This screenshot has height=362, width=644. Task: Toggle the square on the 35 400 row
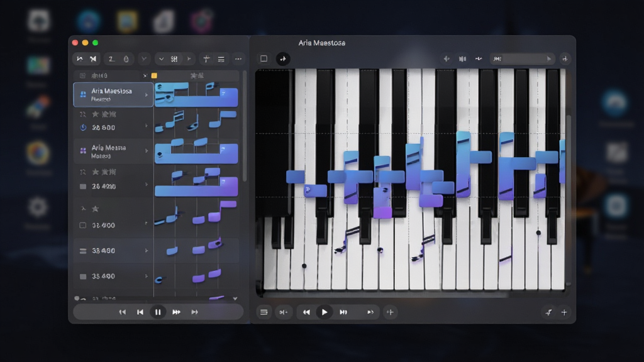tap(83, 277)
